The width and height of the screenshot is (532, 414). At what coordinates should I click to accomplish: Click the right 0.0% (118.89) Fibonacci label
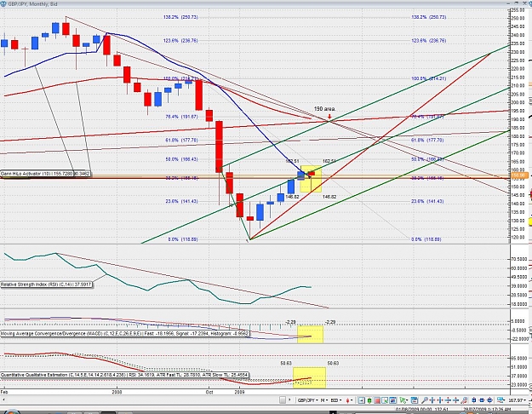(426, 239)
